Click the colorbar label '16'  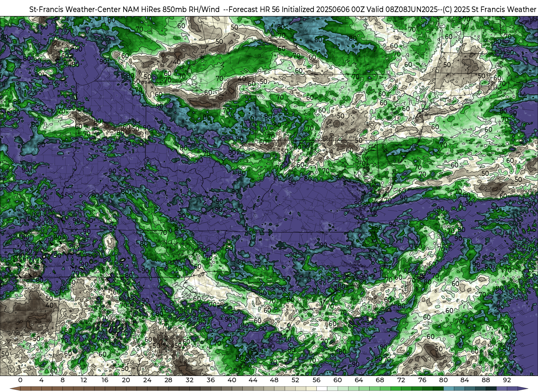coord(105,380)
